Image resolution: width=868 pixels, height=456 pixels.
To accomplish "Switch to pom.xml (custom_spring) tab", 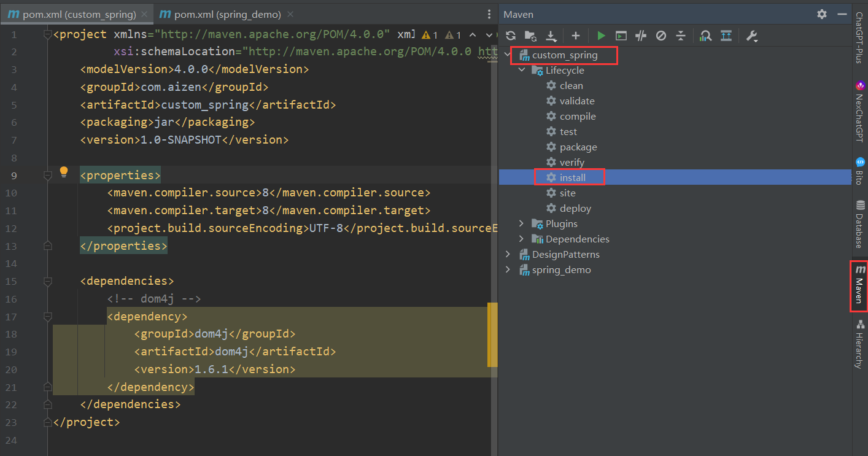I will [77, 14].
